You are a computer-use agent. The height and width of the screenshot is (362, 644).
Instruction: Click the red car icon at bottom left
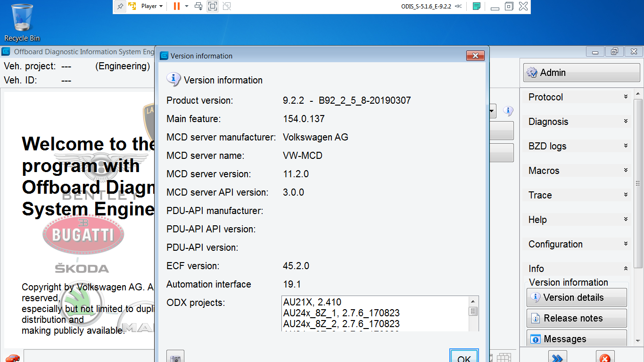pyautogui.click(x=13, y=358)
